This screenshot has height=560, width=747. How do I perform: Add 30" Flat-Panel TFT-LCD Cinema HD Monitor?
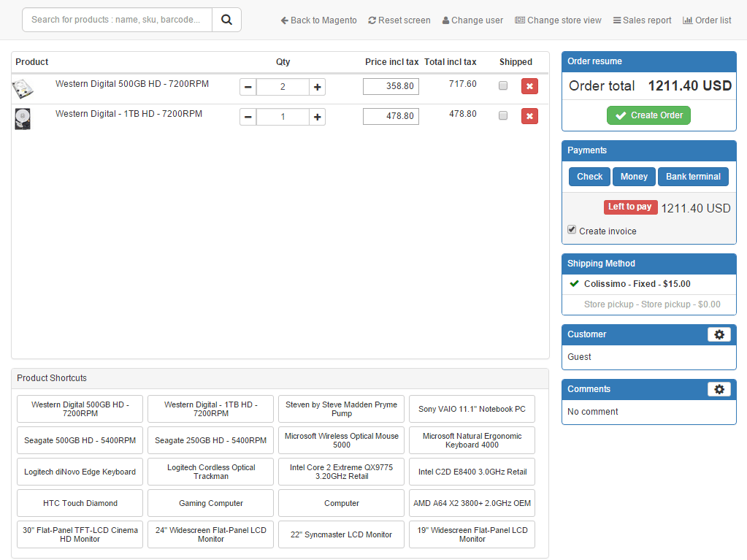[x=80, y=534]
